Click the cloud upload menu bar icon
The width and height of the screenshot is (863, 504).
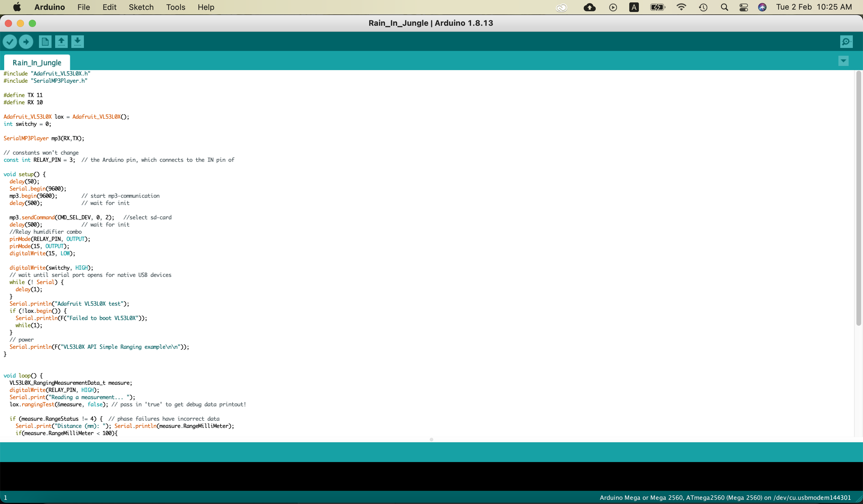[x=589, y=7]
